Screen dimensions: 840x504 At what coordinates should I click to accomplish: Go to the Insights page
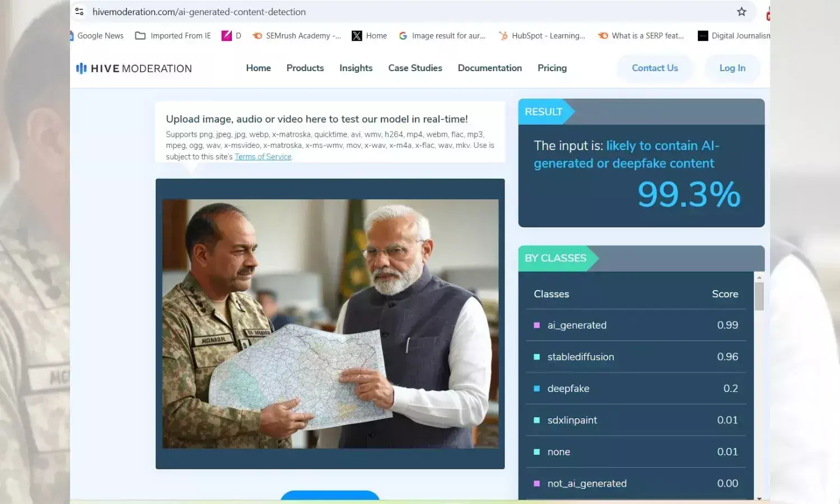click(356, 68)
